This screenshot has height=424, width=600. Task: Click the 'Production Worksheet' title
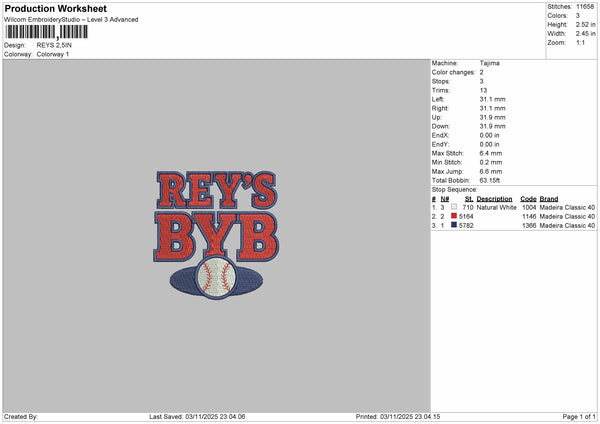[56, 8]
